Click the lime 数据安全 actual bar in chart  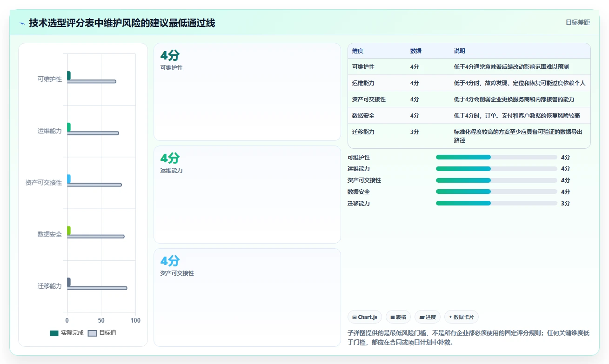click(x=69, y=230)
